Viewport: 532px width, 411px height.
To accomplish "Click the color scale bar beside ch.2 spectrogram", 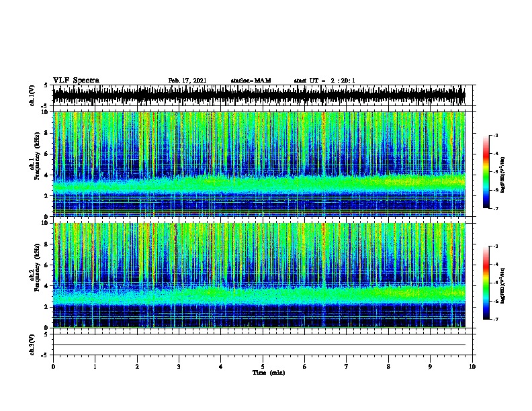I will pyautogui.click(x=486, y=283).
